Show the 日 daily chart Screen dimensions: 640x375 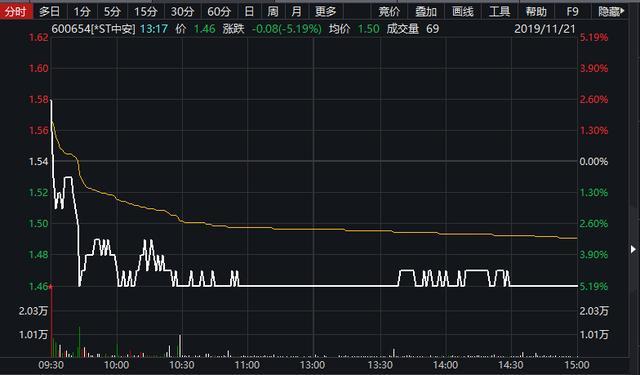tap(249, 11)
